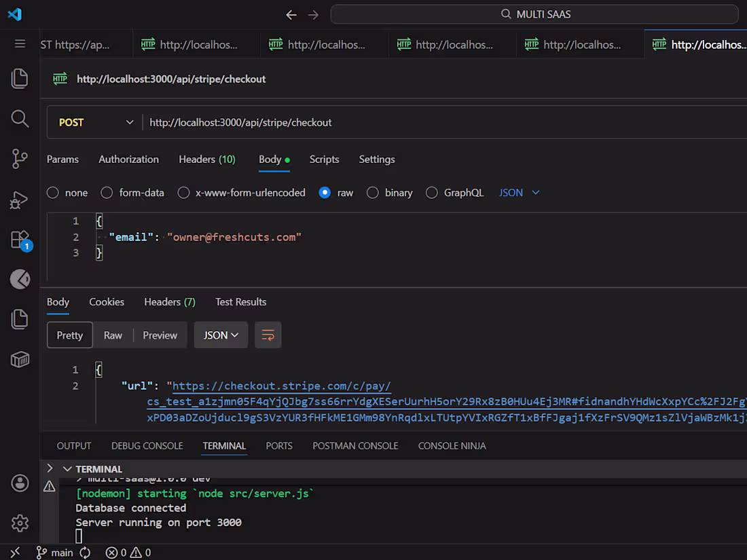747x560 pixels.
Task: Open the POSTMAN CONSOLE panel tab
Action: click(x=355, y=446)
